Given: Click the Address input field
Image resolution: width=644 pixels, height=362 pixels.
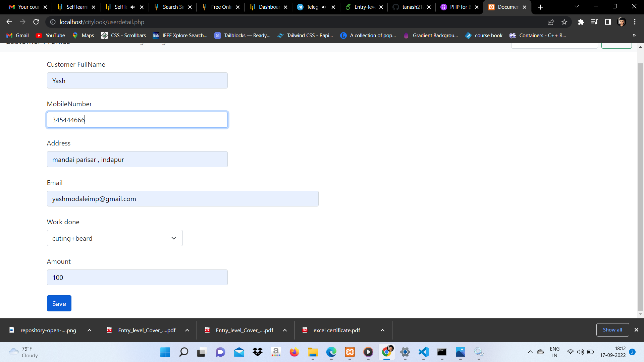Looking at the screenshot, I should tap(137, 159).
